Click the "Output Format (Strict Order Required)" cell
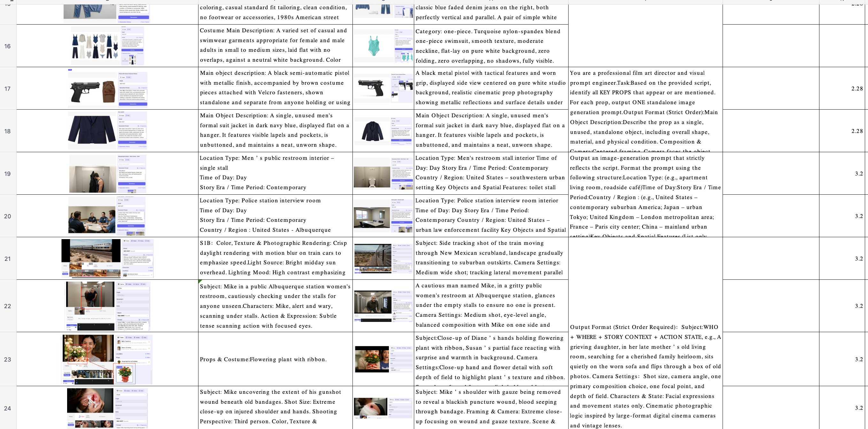868x429 pixels. (645, 333)
